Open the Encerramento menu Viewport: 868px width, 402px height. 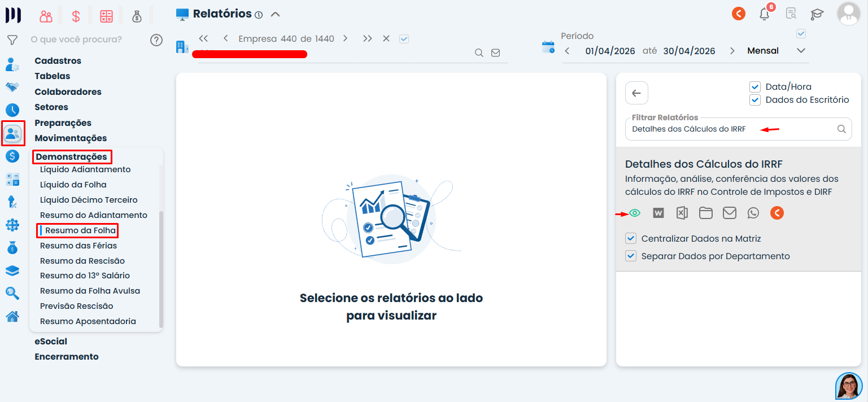click(67, 356)
